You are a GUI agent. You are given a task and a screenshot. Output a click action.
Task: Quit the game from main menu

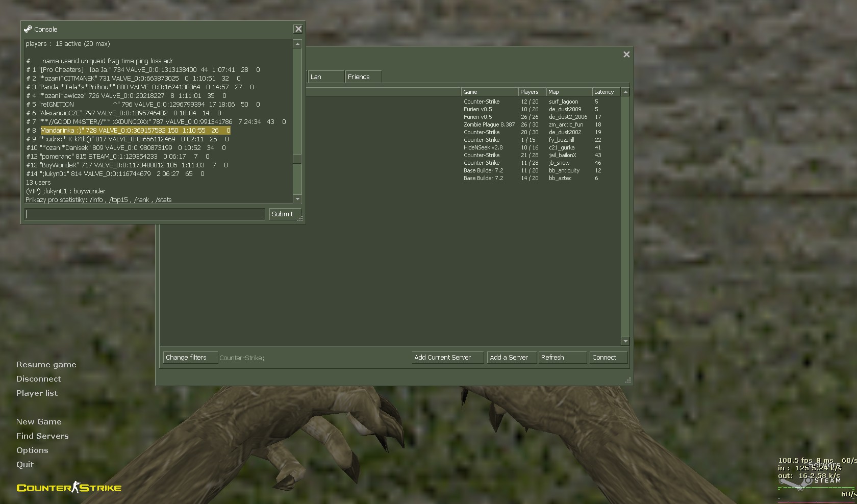[x=24, y=465]
